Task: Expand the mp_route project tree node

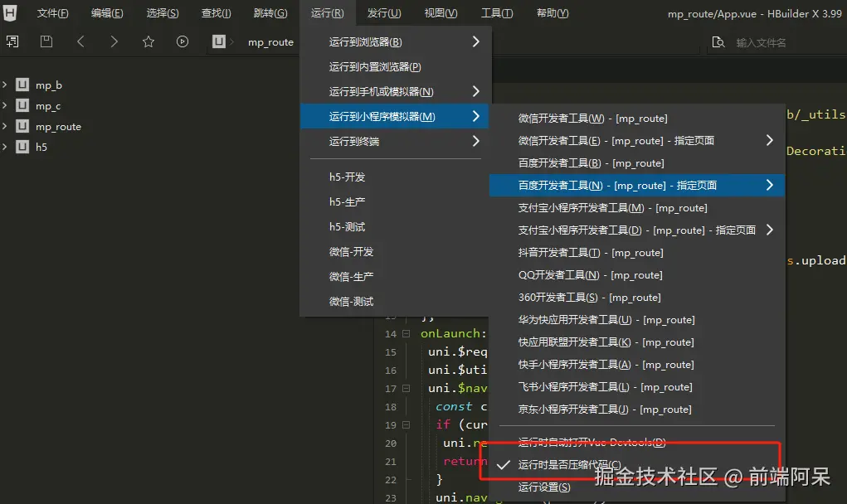Action: point(4,126)
